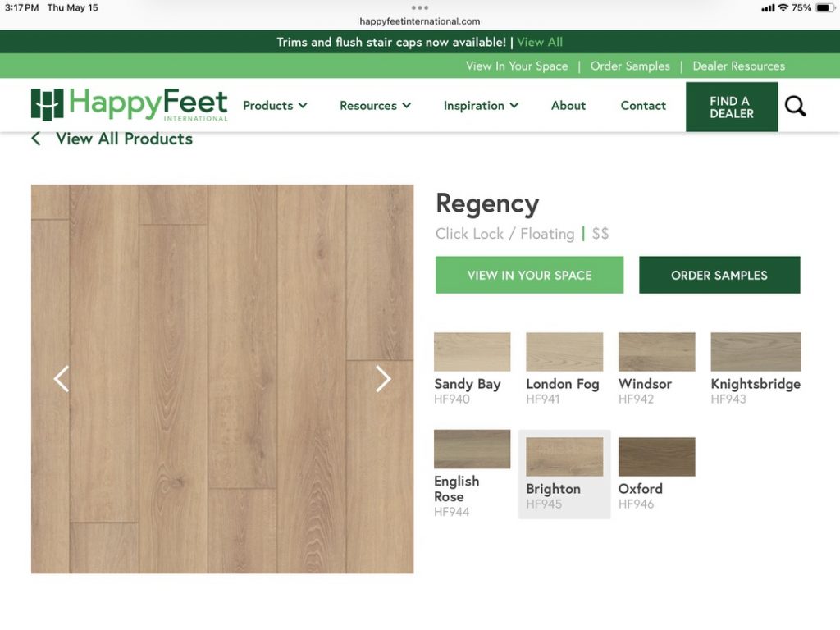840x630 pixels.
Task: Click the Find a Dealer button
Action: (732, 107)
